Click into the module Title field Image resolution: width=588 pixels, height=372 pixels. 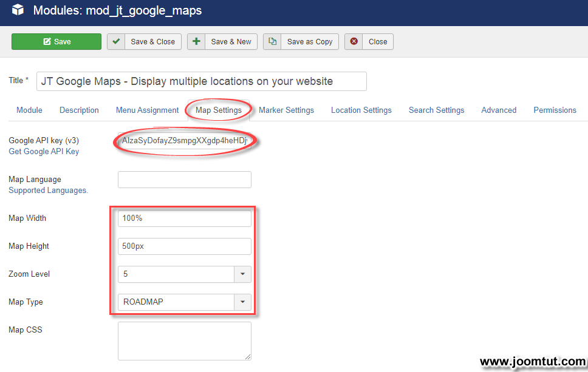point(202,81)
